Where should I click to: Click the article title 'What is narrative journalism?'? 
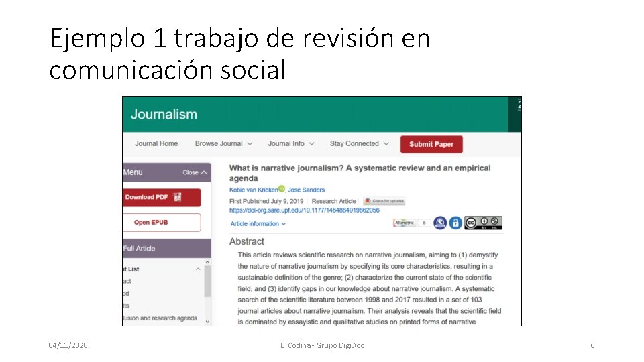(360, 173)
